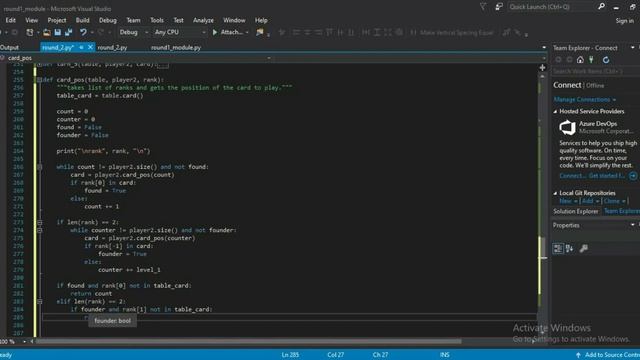Image resolution: width=640 pixels, height=360 pixels.
Task: Collapse the 'if len(rank) == 2' outline
Action: click(x=39, y=222)
